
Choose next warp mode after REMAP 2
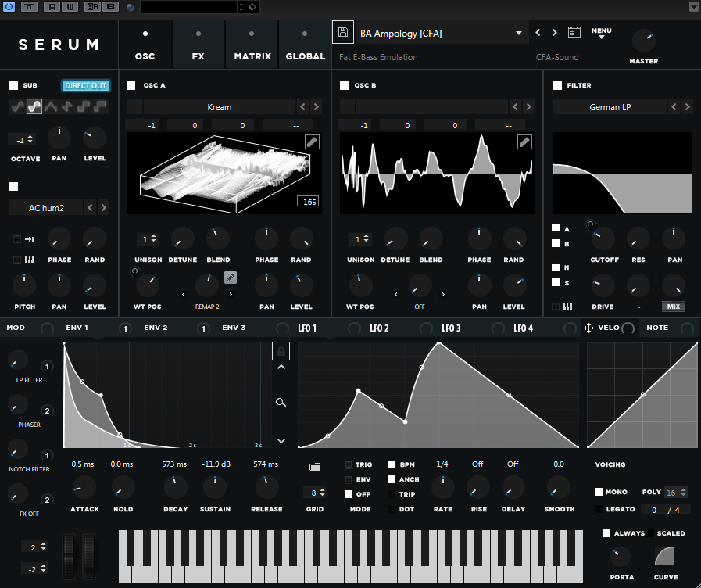pyautogui.click(x=231, y=294)
